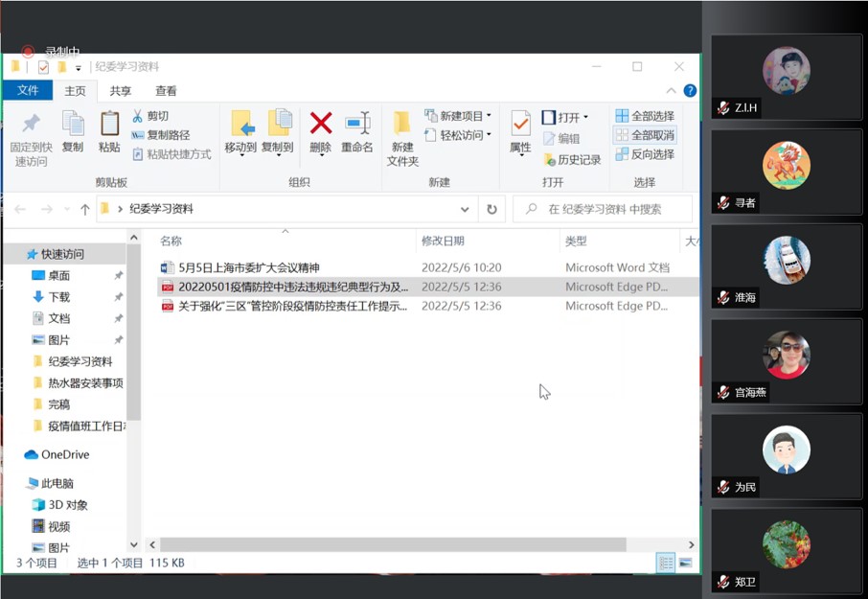Switch to the large icons view layout
This screenshot has width=868, height=599.
pyautogui.click(x=685, y=564)
